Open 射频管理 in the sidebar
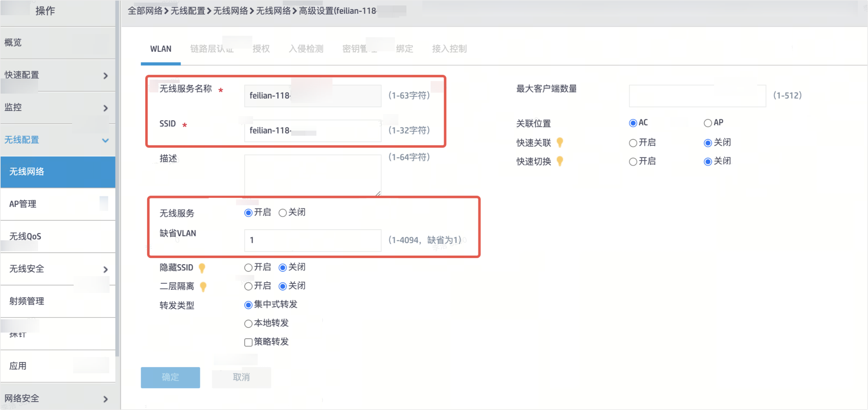Screen dimensions: 868x410 [58, 301]
